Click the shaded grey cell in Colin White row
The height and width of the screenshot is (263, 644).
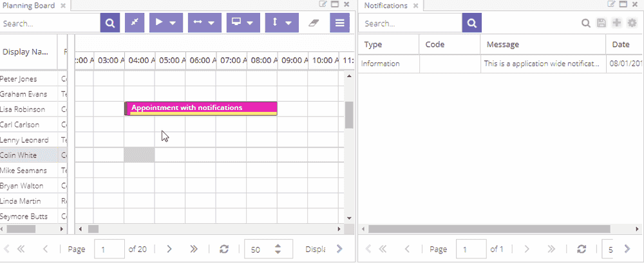pos(139,155)
